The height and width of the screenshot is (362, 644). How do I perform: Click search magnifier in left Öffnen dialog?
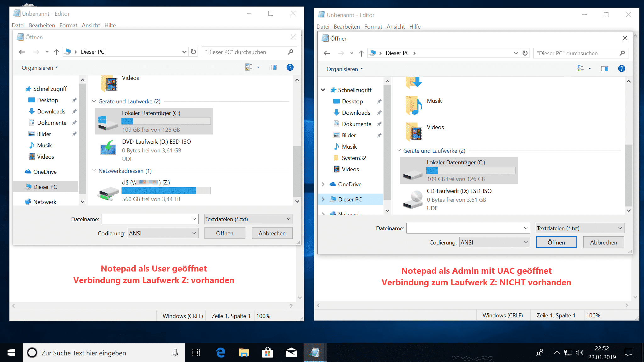point(291,52)
